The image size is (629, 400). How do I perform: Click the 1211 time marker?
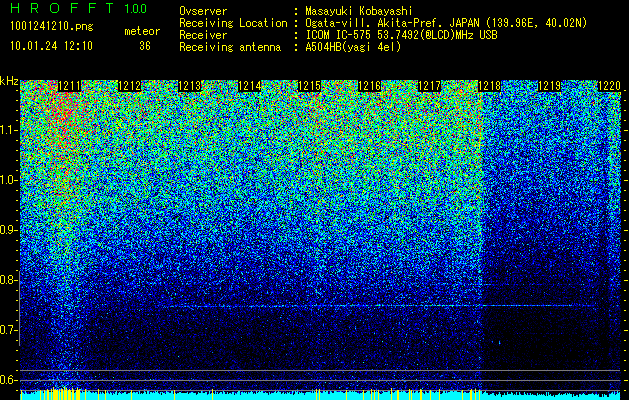[x=69, y=86]
